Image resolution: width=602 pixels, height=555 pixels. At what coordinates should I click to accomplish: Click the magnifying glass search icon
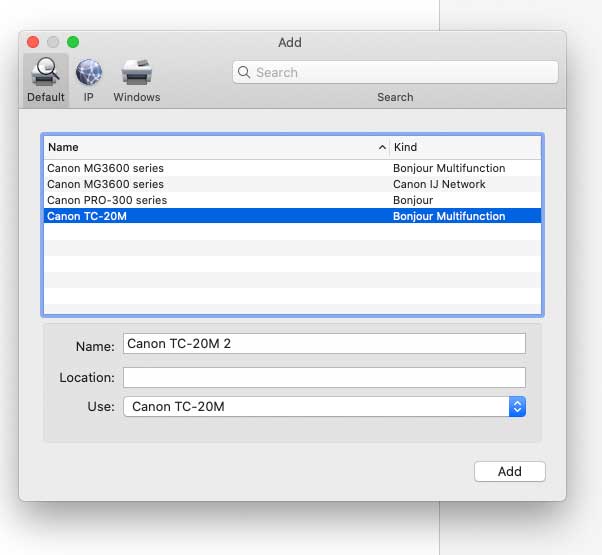[x=244, y=72]
